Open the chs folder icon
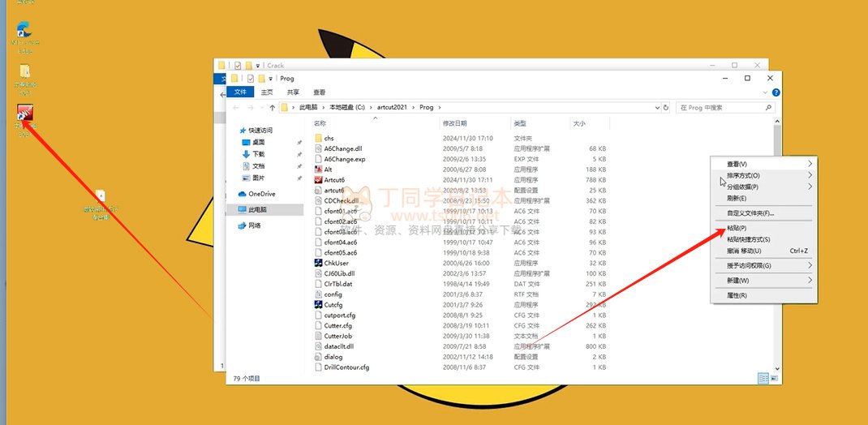 point(318,138)
